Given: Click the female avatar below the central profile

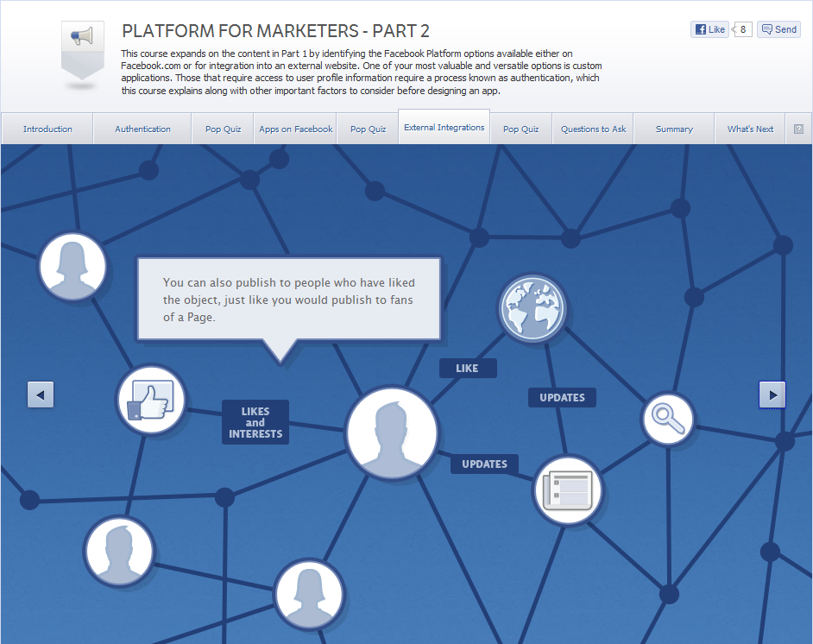Looking at the screenshot, I should pos(310,594).
